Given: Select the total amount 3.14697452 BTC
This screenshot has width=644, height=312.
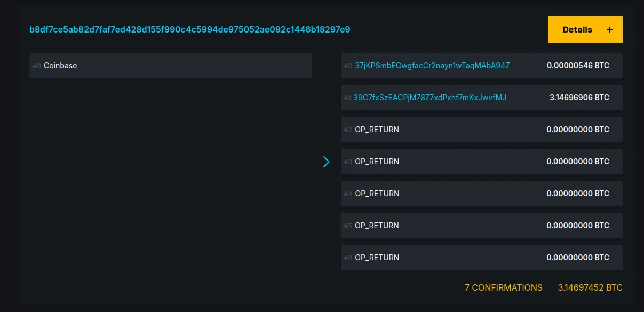Looking at the screenshot, I should pyautogui.click(x=590, y=287).
